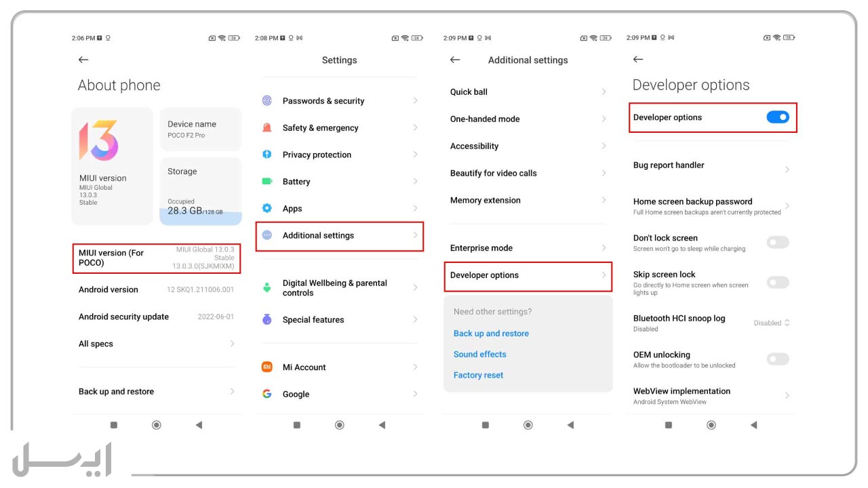
Task: Expand chevron beside Back up and restore row
Action: 232,391
